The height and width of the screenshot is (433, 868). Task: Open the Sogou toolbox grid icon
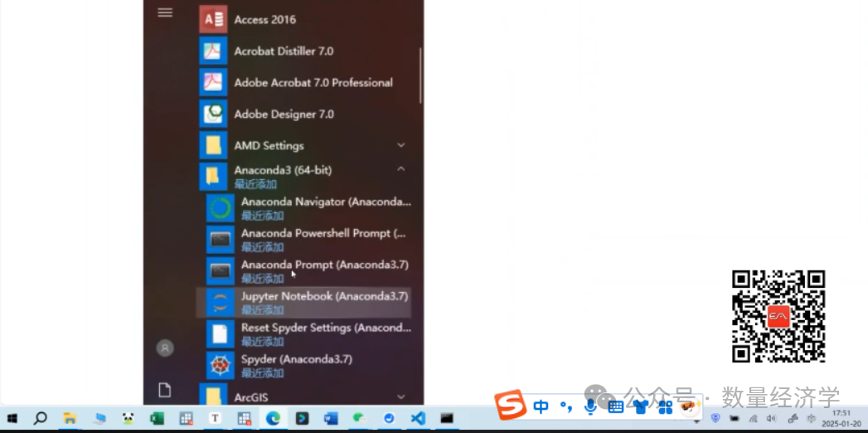(666, 407)
